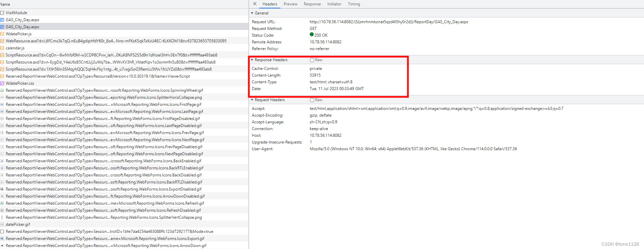The image size is (644, 249).
Task: Click the Icons.RefreshDisabled.gif request
Action: pos(124,210)
